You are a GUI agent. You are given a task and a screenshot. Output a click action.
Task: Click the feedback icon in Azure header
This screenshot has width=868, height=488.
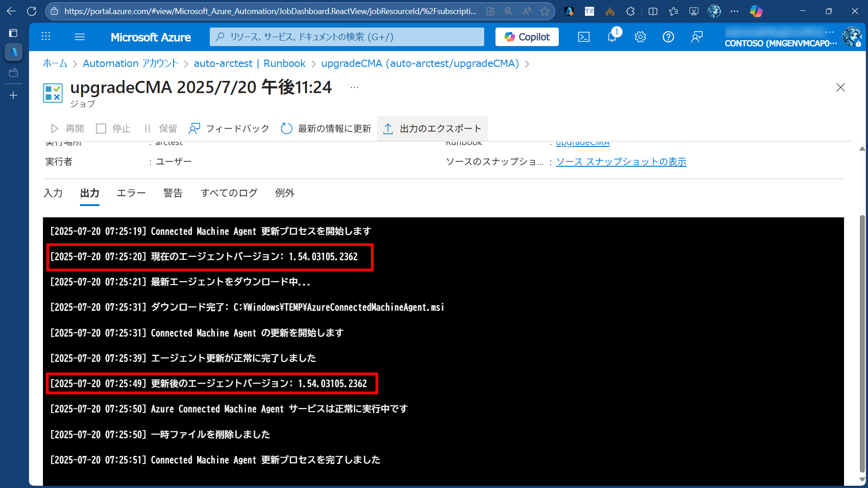697,37
